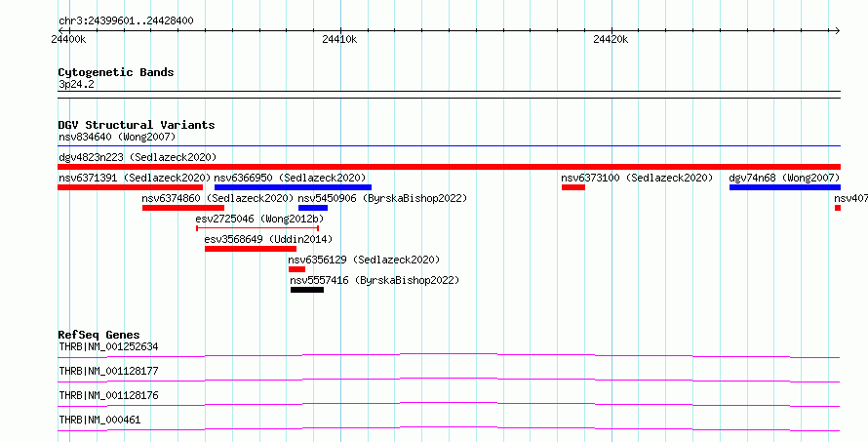This screenshot has height=442, width=868.
Task: Click the small red bar under nsv6373100
Action: coord(572,187)
